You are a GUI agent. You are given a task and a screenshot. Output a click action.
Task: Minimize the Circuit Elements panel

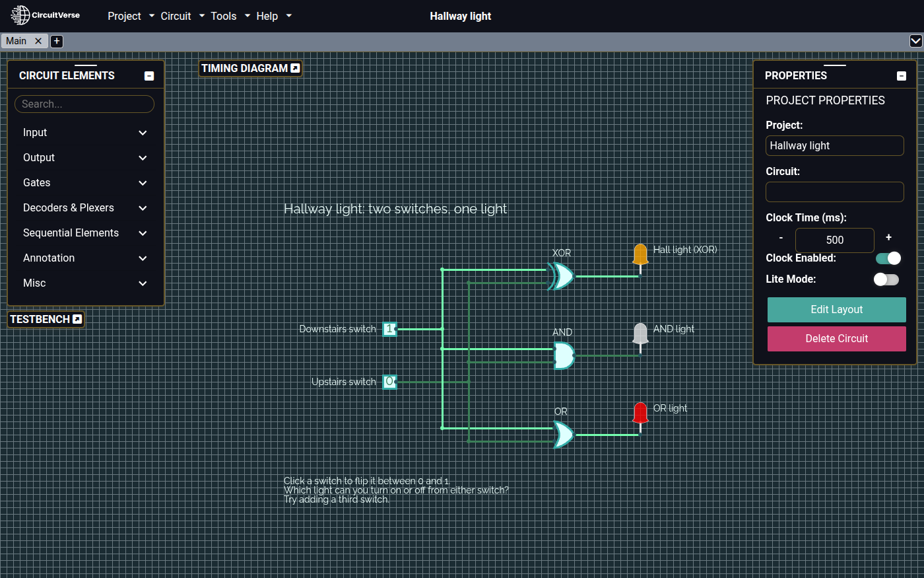coord(149,76)
